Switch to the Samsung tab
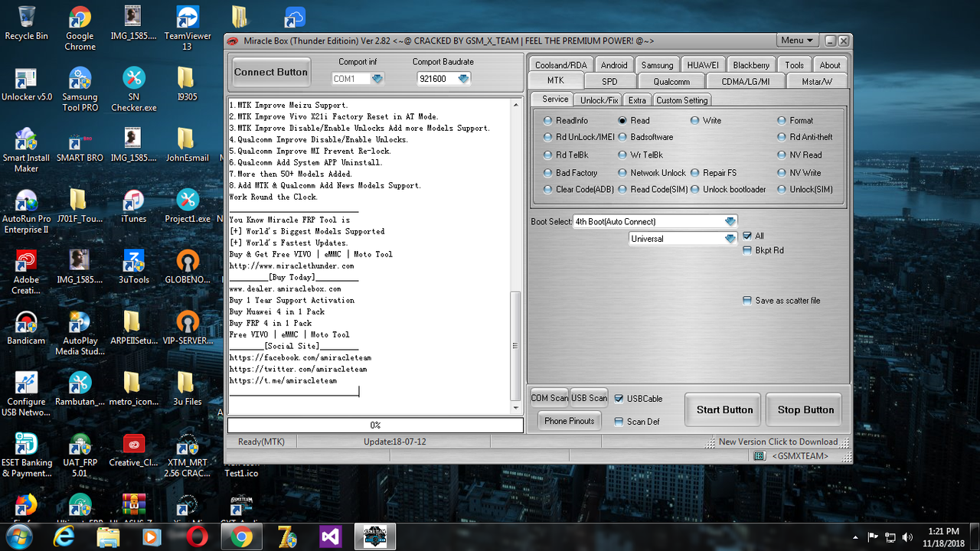Screen dimensions: 980x551 [x=657, y=65]
